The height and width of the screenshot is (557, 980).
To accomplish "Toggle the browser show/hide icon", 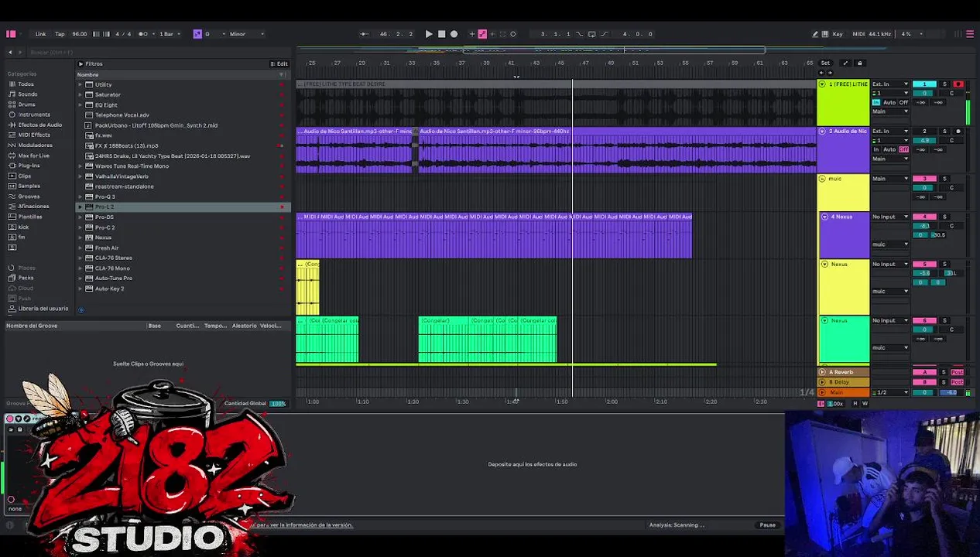I will (11, 34).
